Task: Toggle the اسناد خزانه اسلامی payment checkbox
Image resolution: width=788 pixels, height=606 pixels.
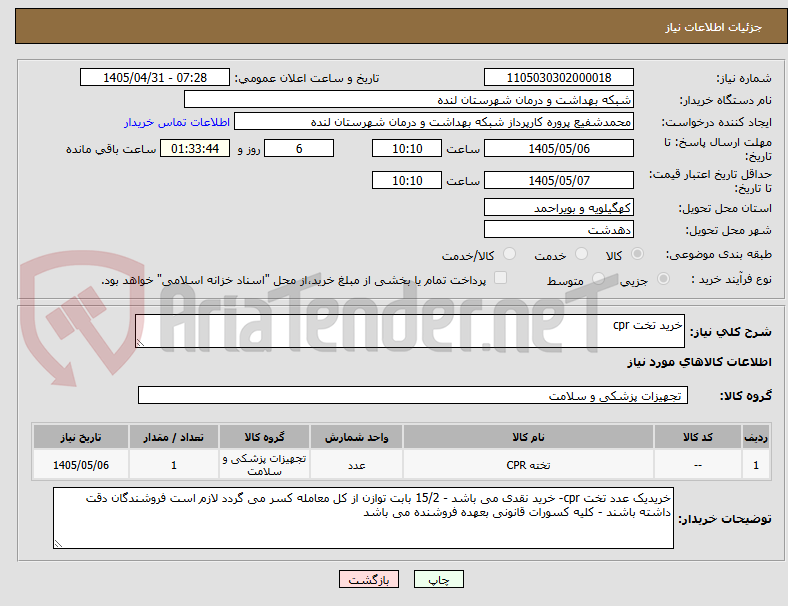Action: pos(501,278)
